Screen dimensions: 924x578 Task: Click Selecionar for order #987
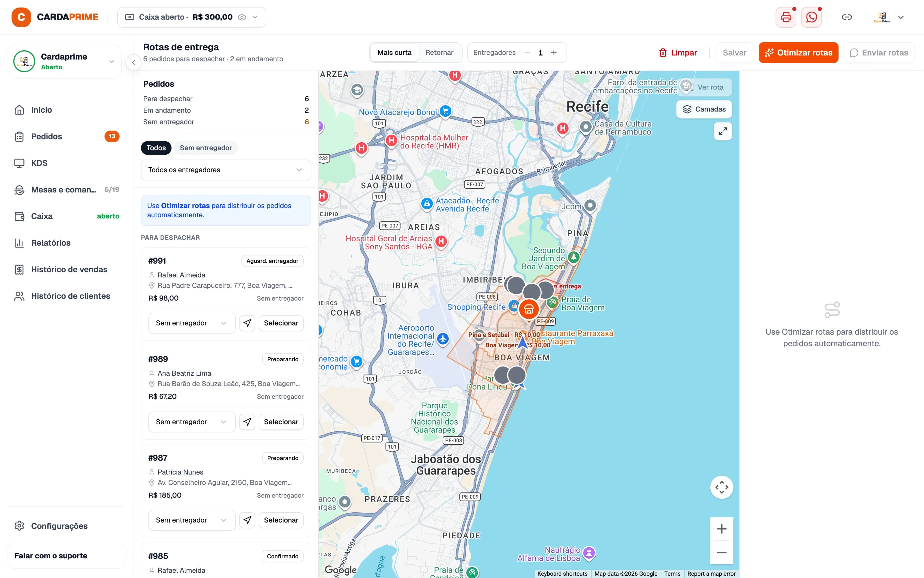click(281, 520)
